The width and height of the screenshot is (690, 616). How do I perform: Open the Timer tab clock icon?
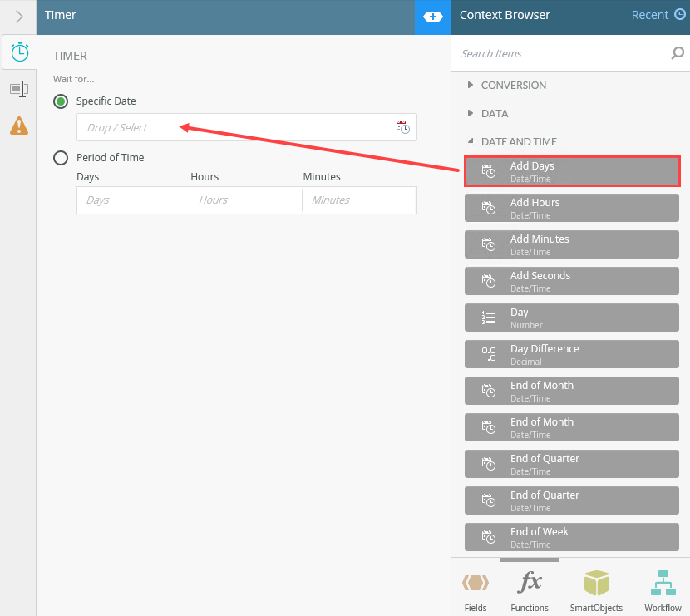(20, 52)
